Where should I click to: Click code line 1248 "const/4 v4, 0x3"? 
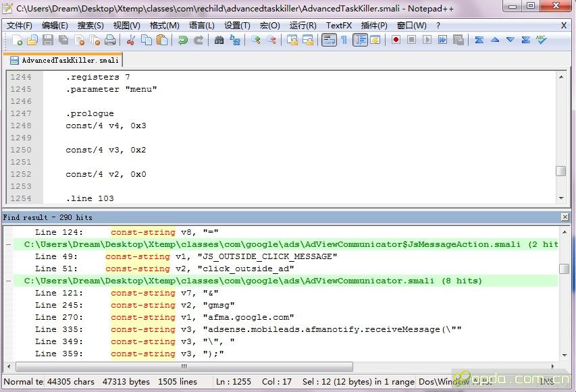point(106,125)
